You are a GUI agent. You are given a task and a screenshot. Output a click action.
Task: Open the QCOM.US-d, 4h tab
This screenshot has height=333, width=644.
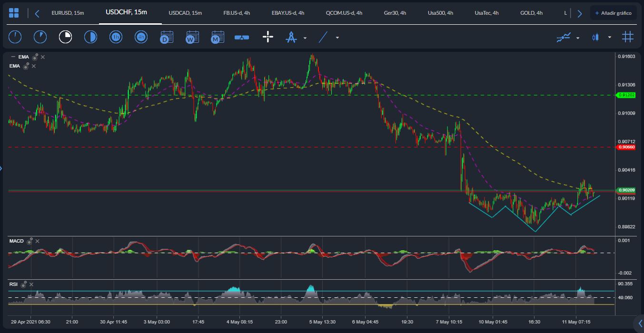click(x=344, y=13)
